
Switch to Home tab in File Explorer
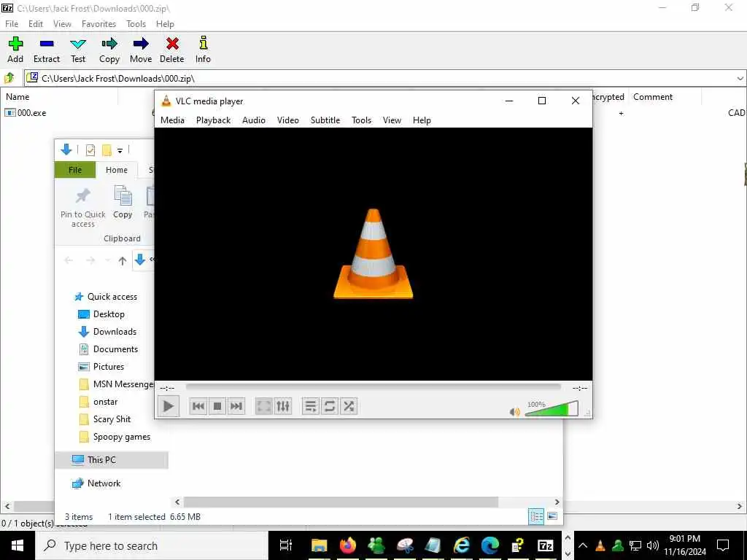coord(117,170)
